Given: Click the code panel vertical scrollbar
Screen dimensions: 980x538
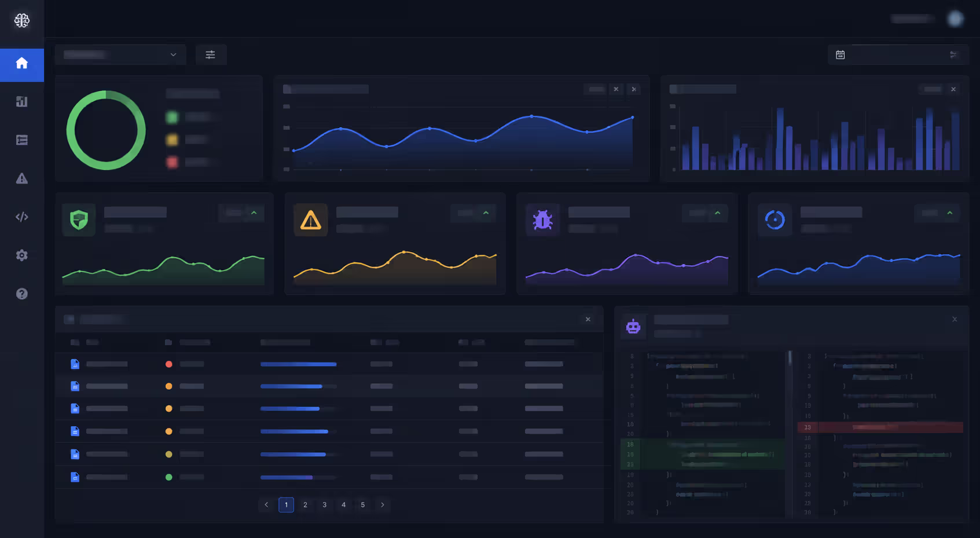Looking at the screenshot, I should coord(790,358).
